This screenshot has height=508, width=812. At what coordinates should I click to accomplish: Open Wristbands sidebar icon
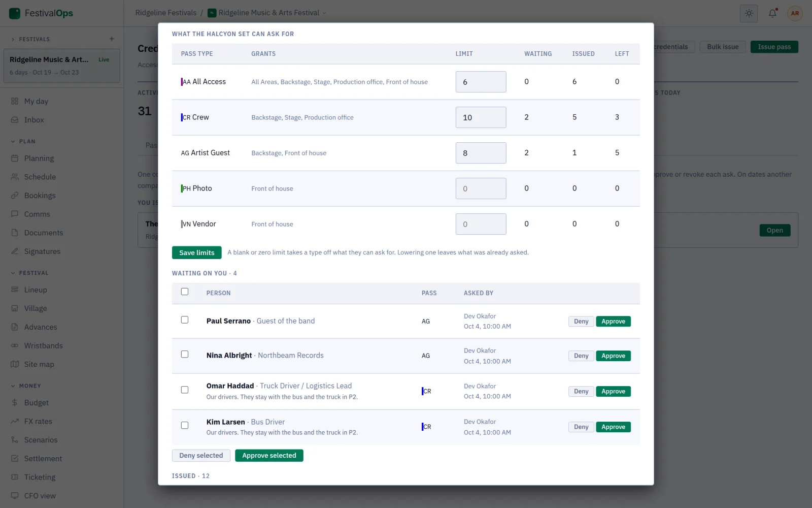(x=15, y=345)
